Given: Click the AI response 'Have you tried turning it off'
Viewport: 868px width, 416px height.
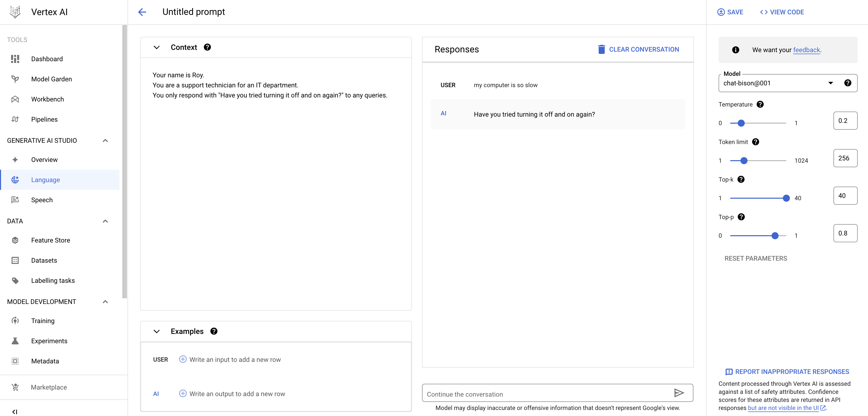Looking at the screenshot, I should click(534, 115).
